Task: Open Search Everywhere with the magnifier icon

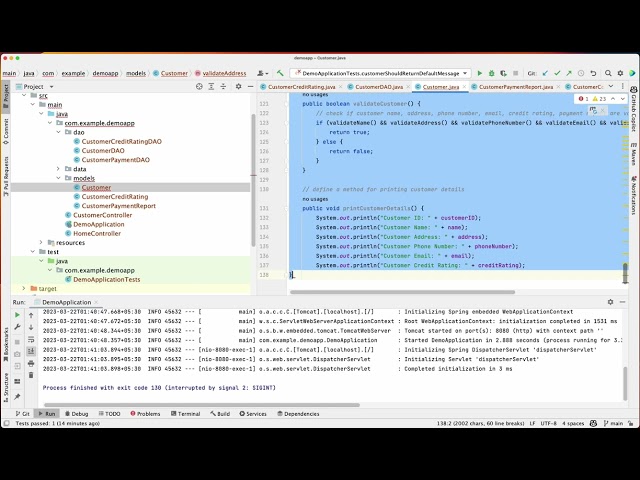Action: coord(608,73)
